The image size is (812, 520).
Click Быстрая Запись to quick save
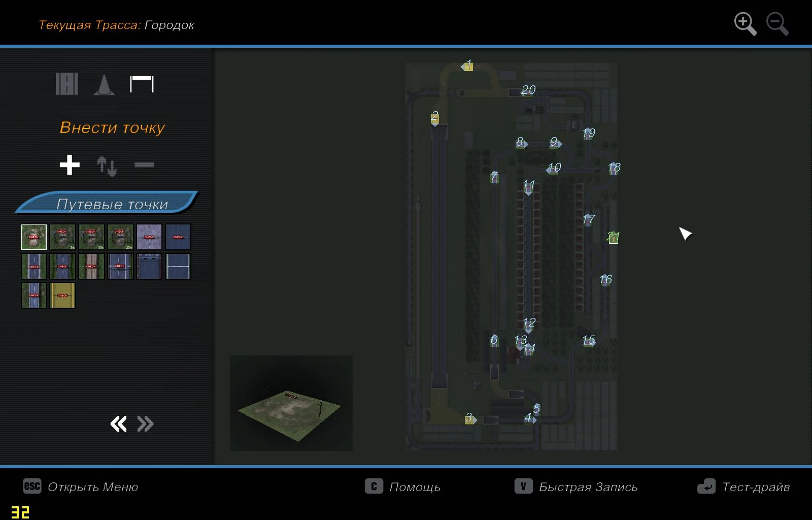[x=587, y=486]
